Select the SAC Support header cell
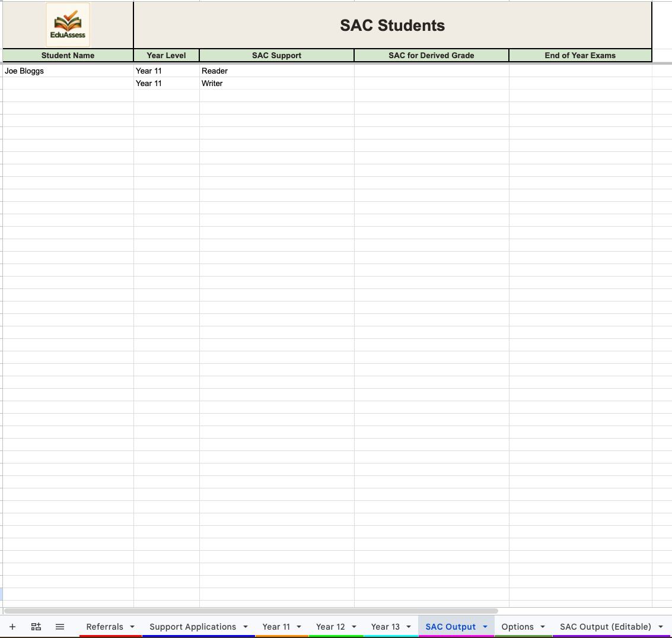This screenshot has height=638, width=672. [277, 55]
